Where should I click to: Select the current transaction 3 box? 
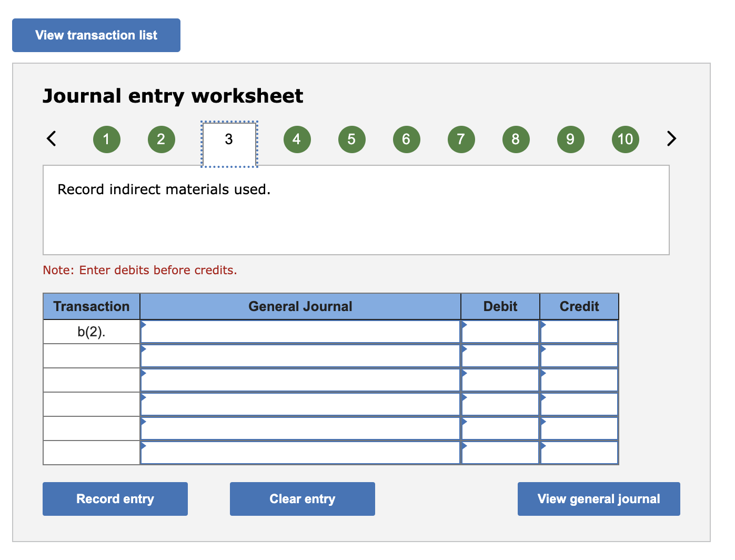tap(229, 139)
